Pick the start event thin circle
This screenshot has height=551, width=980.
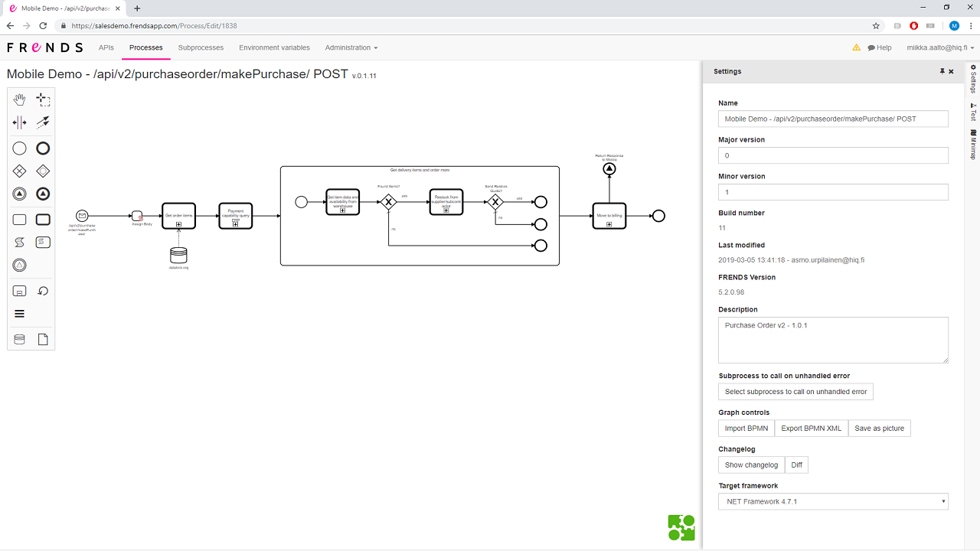pyautogui.click(x=20, y=148)
